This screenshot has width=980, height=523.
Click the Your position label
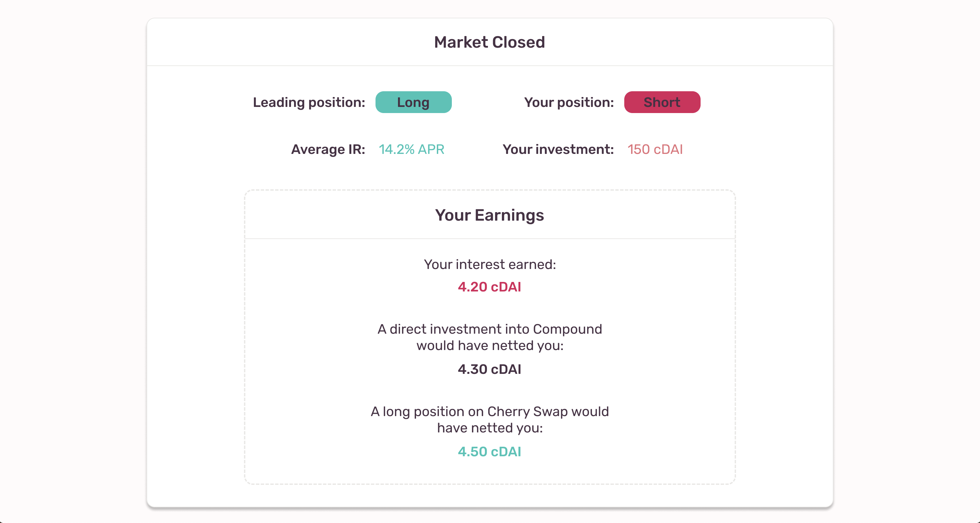pos(569,102)
